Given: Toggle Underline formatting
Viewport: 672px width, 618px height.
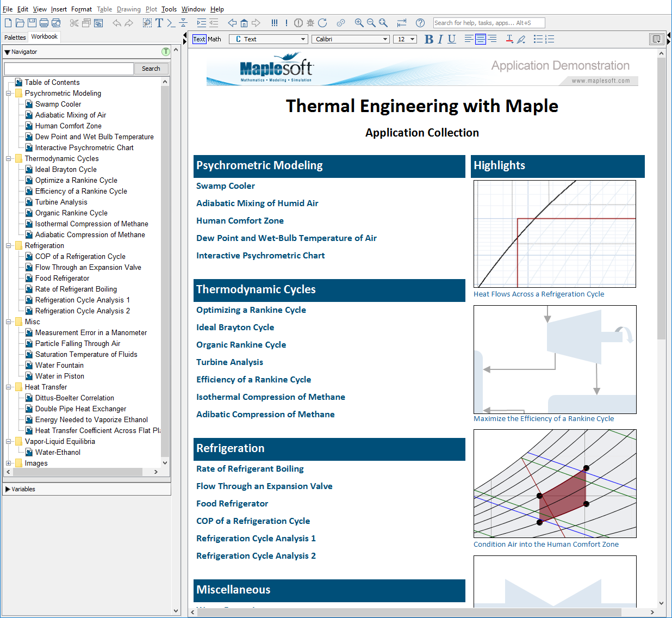Looking at the screenshot, I should [452, 39].
